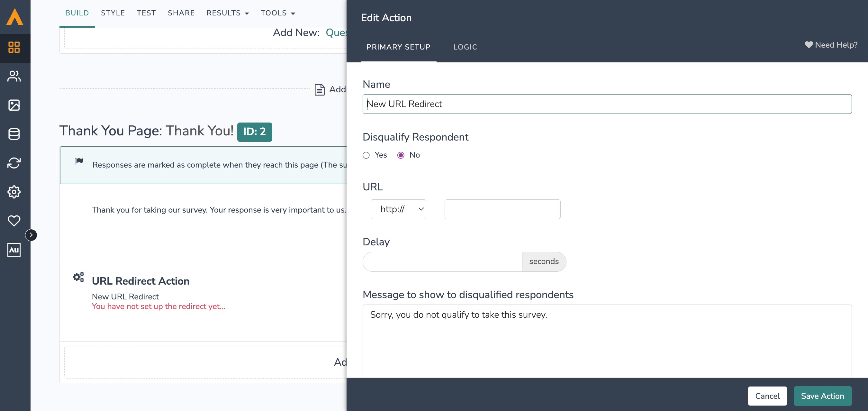Open the Alchemer home via logo
The width and height of the screenshot is (868, 411).
pos(15,16)
